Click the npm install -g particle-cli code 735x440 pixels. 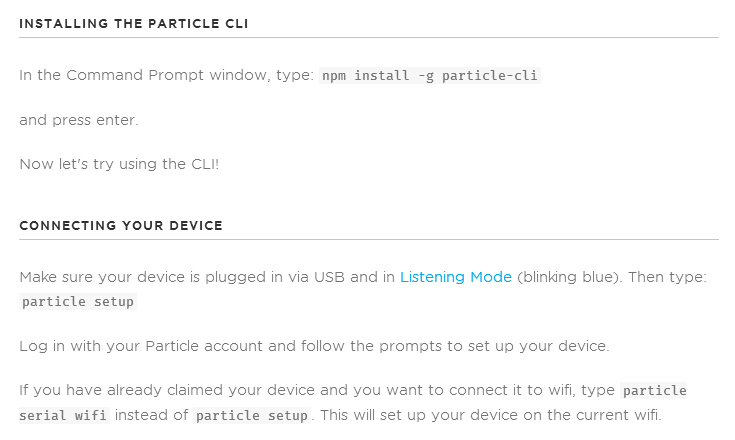[x=430, y=75]
